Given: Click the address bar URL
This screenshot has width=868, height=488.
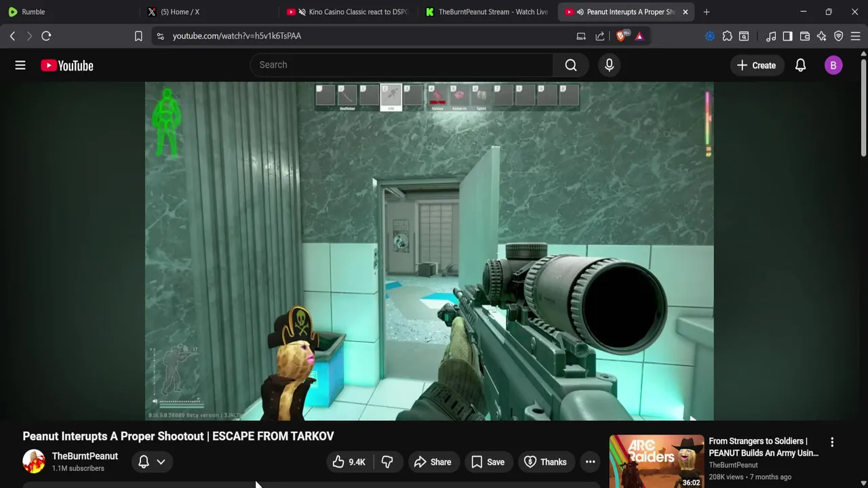Looking at the screenshot, I should pyautogui.click(x=237, y=36).
